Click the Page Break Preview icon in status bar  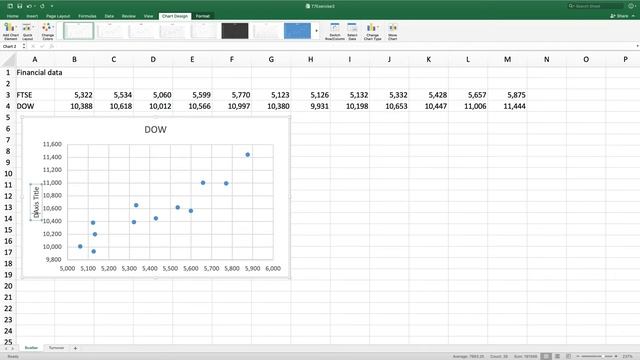569,356
